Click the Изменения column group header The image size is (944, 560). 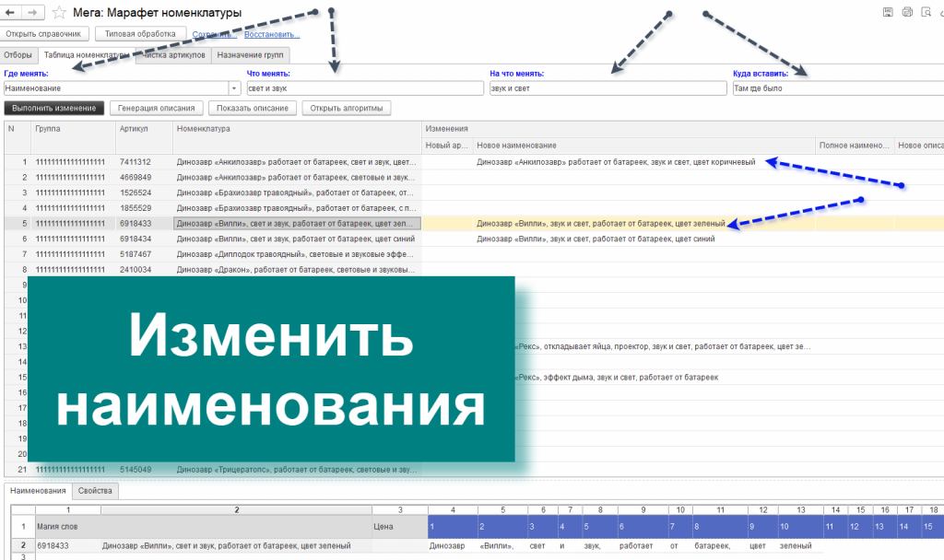683,129
